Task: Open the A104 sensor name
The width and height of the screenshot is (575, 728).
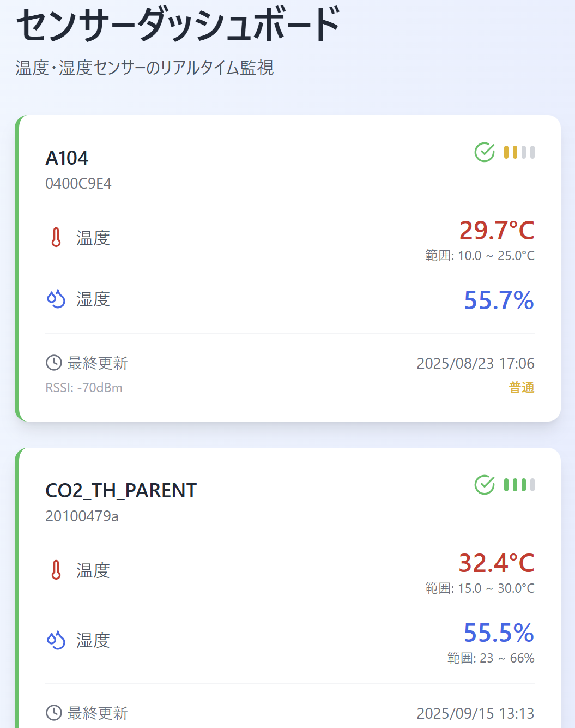Action: tap(67, 158)
